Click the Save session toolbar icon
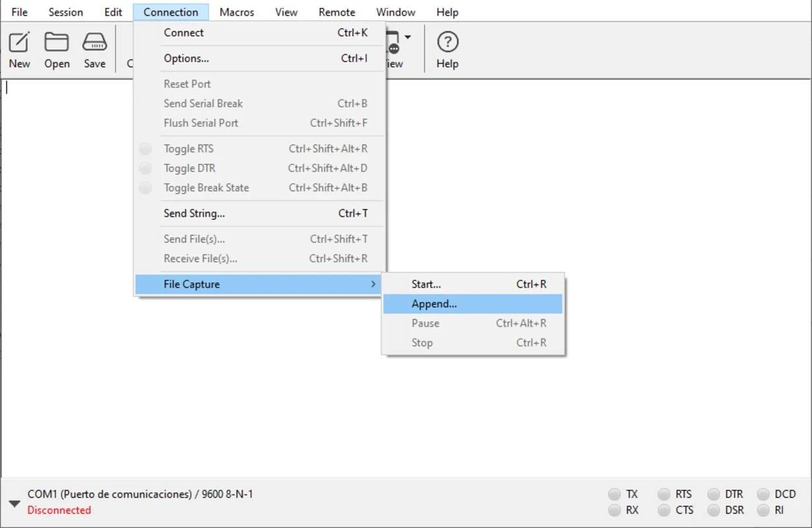 click(x=94, y=42)
